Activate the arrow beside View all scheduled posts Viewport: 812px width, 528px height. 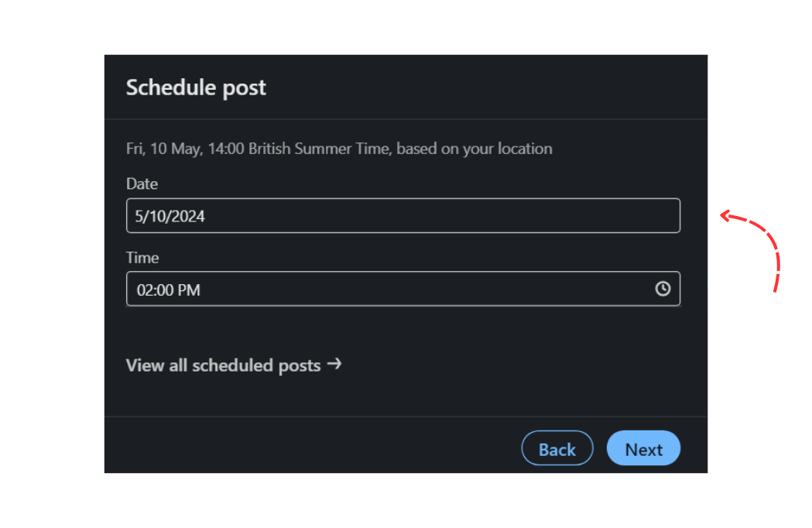[335, 364]
